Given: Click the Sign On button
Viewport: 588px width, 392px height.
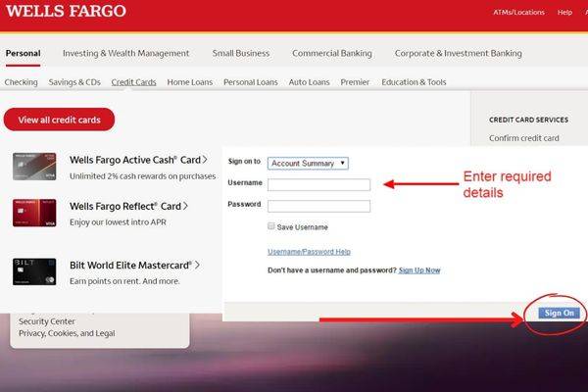Looking at the screenshot, I should [560, 313].
